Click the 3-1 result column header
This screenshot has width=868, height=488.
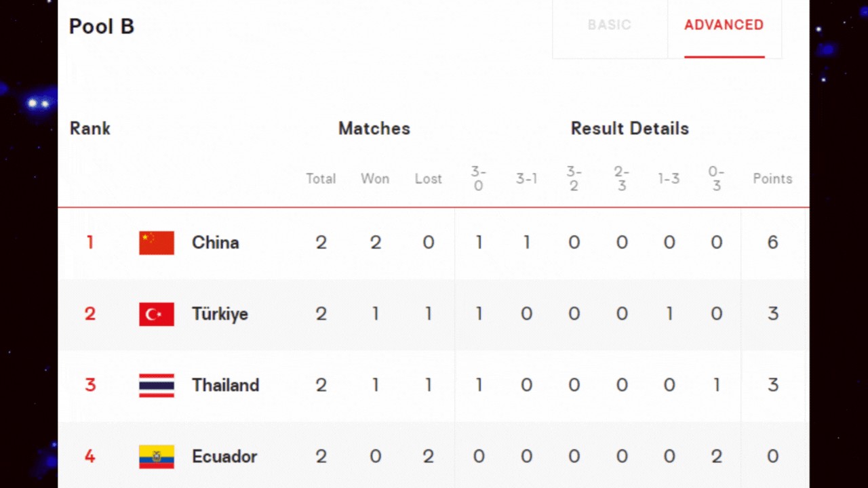(x=527, y=179)
